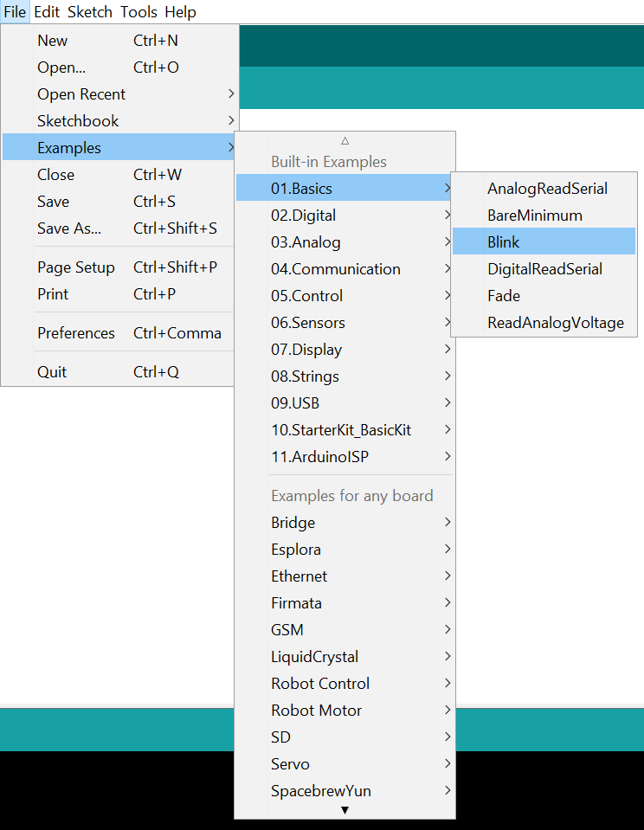The width and height of the screenshot is (644, 830).
Task: Click the scroll-down arrow in Examples list
Action: tap(345, 810)
